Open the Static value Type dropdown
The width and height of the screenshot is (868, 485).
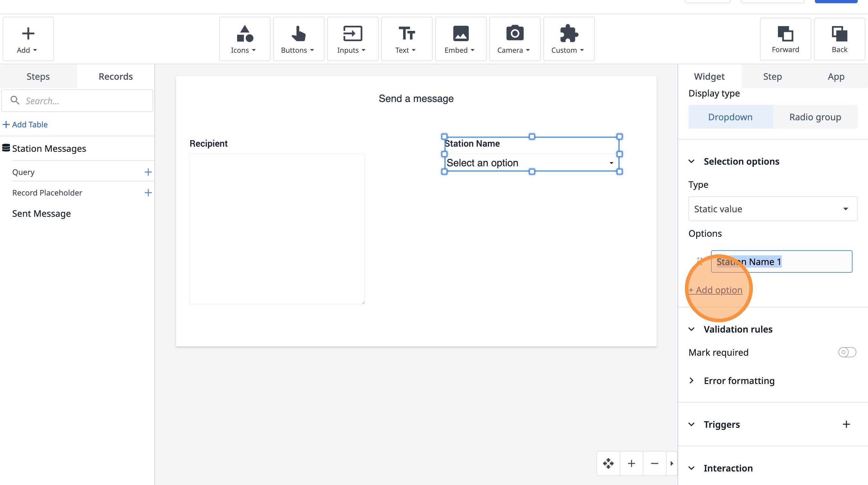772,209
